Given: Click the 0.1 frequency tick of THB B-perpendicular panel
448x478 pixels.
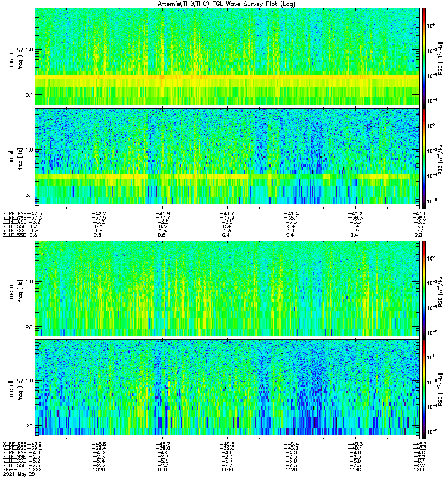Looking at the screenshot, I should 29,95.
